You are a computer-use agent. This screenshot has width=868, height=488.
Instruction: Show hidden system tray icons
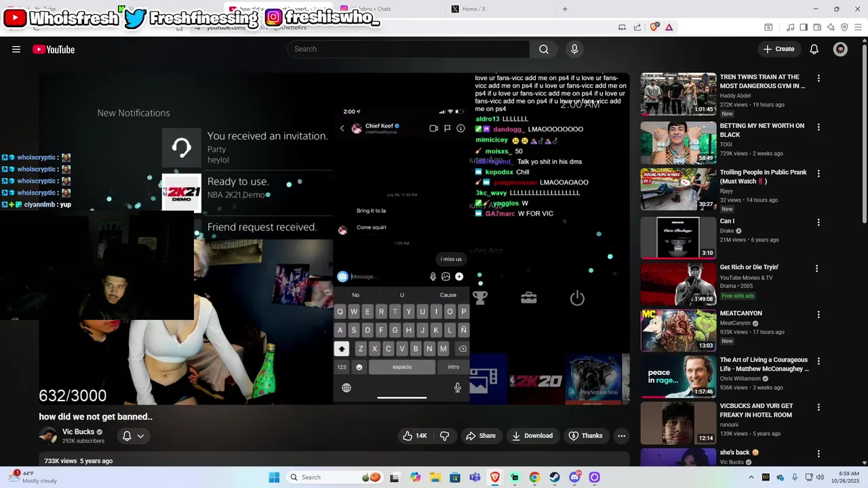tap(751, 477)
